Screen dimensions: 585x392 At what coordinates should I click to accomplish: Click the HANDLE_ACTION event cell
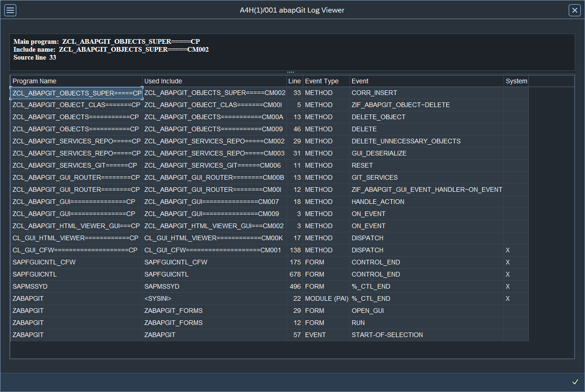point(427,202)
